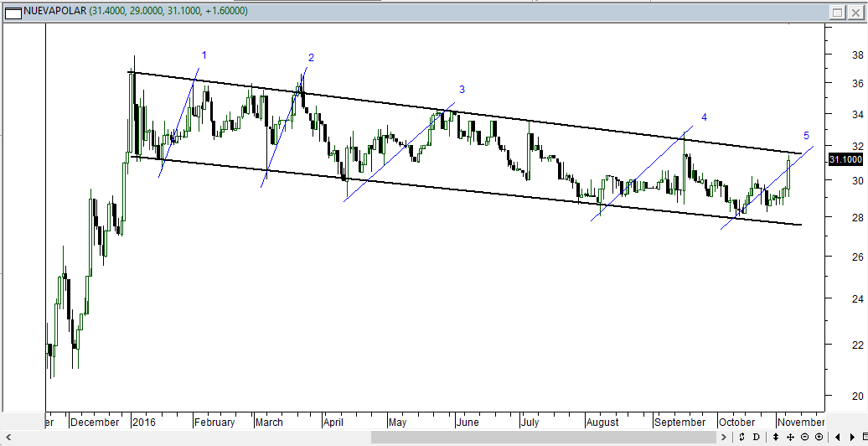Click the April label on the date axis
This screenshot has width=868, height=446.
coord(333,423)
